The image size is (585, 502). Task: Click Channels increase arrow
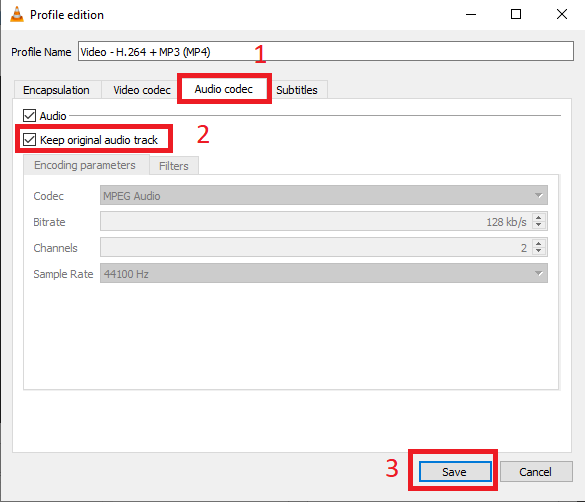tap(538, 244)
